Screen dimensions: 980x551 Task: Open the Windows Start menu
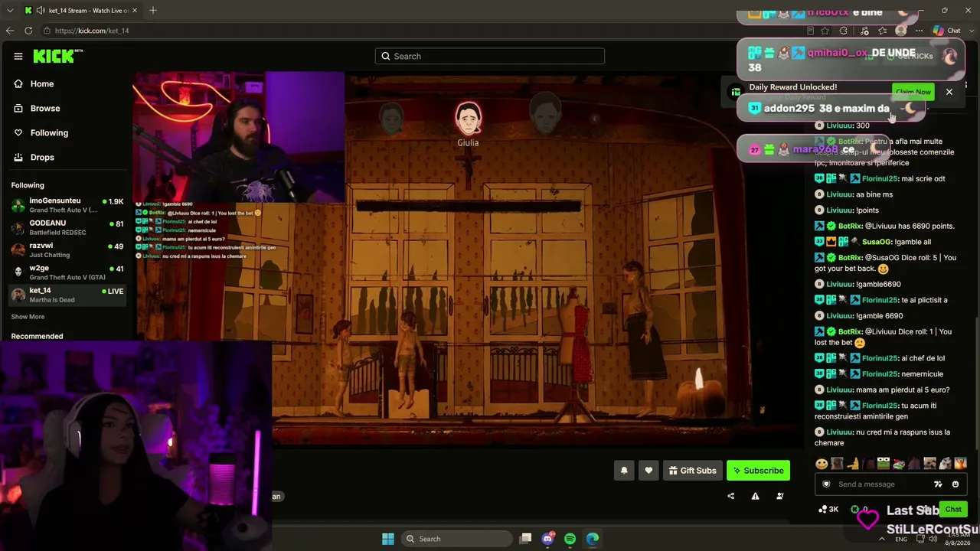388,539
